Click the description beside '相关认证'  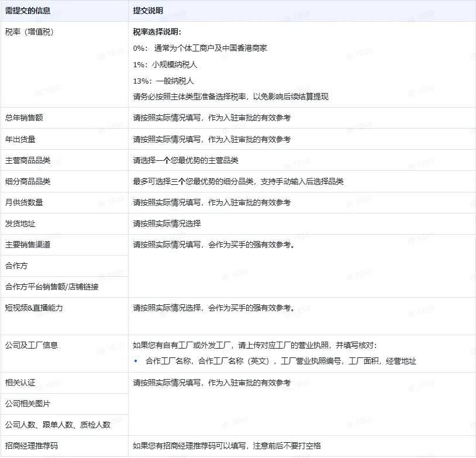tap(212, 383)
